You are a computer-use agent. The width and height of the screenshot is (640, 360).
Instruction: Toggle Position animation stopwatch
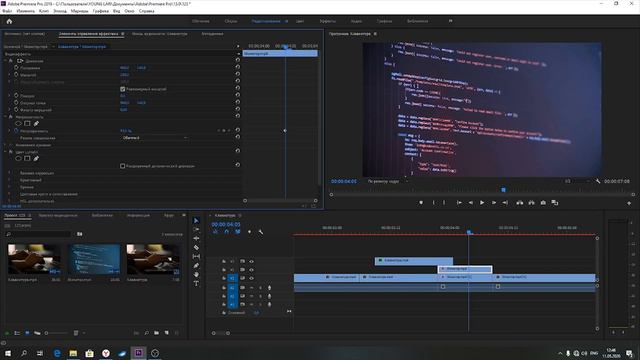[16, 68]
